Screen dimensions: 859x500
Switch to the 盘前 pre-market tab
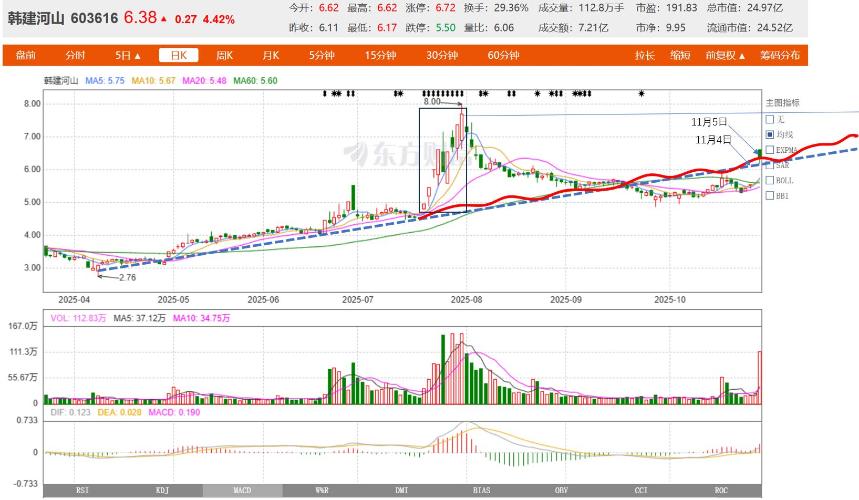coord(26,55)
